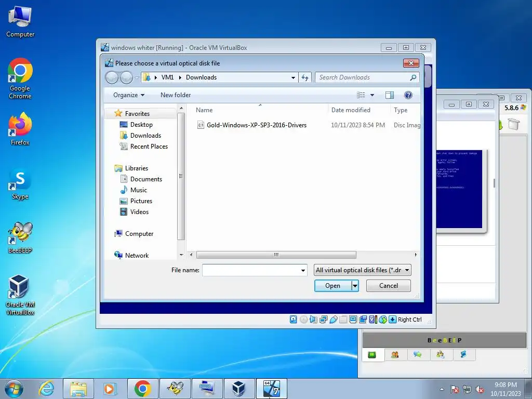Select Recent Places in navigation pane
Screen dimensions: 532x399
tap(149, 146)
